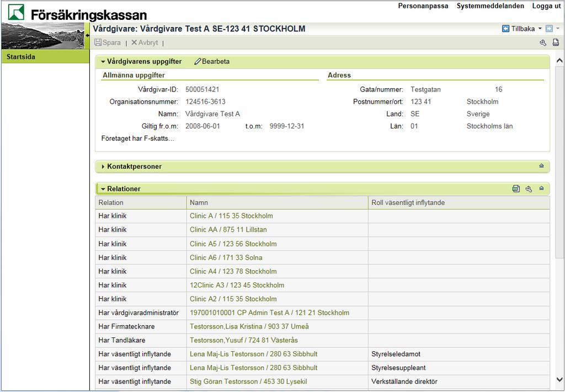
Task: Click the Vårdgivar-ID value 500051421
Action: pos(202,90)
